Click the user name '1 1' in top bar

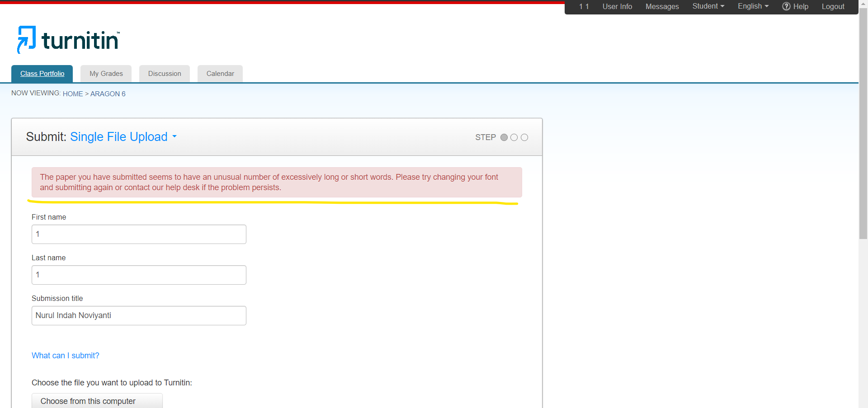[584, 6]
